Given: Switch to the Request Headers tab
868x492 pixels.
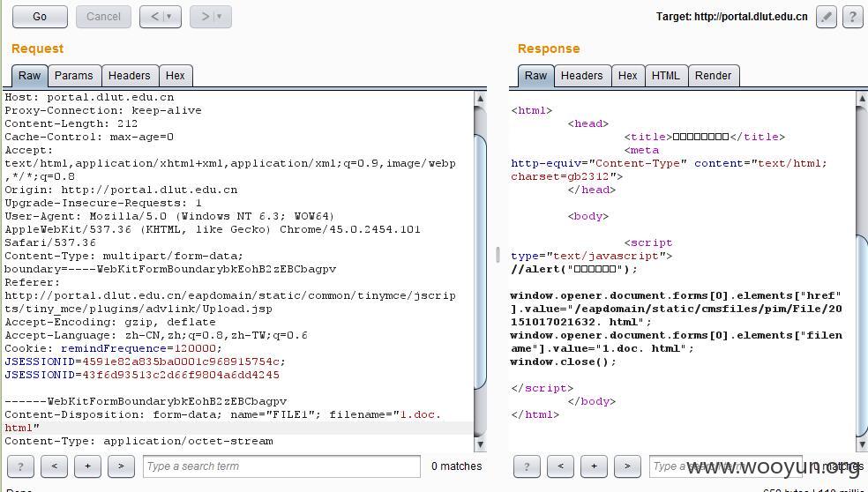Looking at the screenshot, I should pos(130,76).
